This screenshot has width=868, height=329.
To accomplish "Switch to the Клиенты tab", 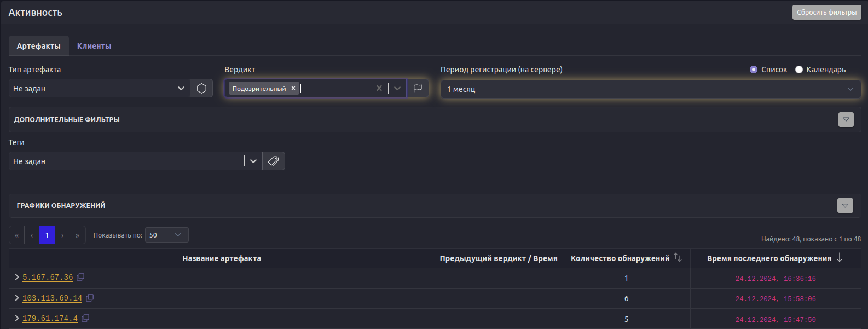I will pyautogui.click(x=94, y=46).
